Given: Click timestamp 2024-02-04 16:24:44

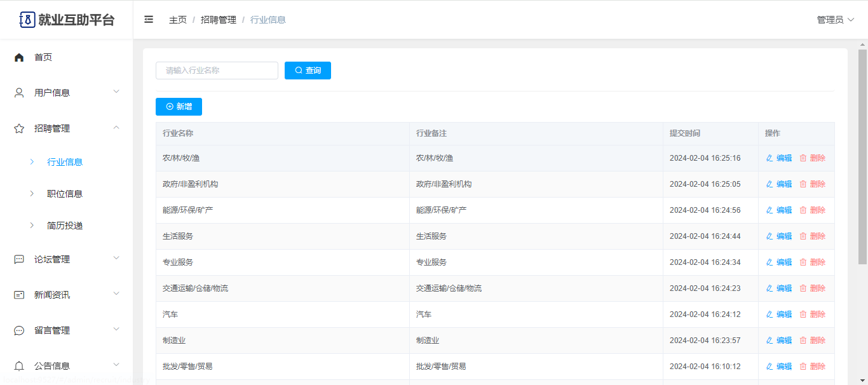Looking at the screenshot, I should point(705,236).
